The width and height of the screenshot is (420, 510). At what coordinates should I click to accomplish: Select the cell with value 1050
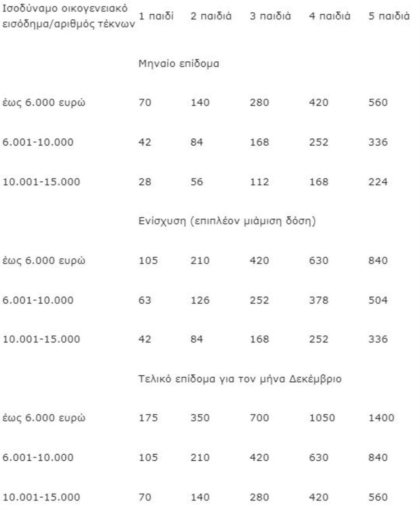pyautogui.click(x=322, y=418)
